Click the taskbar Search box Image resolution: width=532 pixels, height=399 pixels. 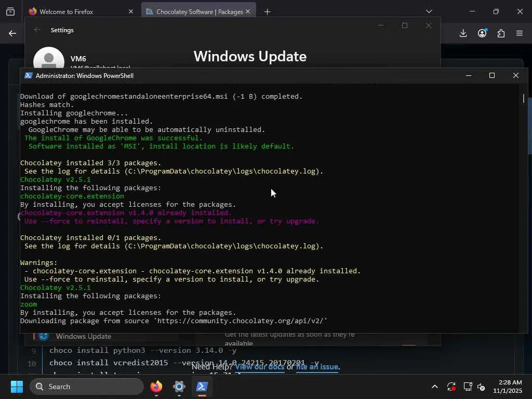[x=87, y=387]
